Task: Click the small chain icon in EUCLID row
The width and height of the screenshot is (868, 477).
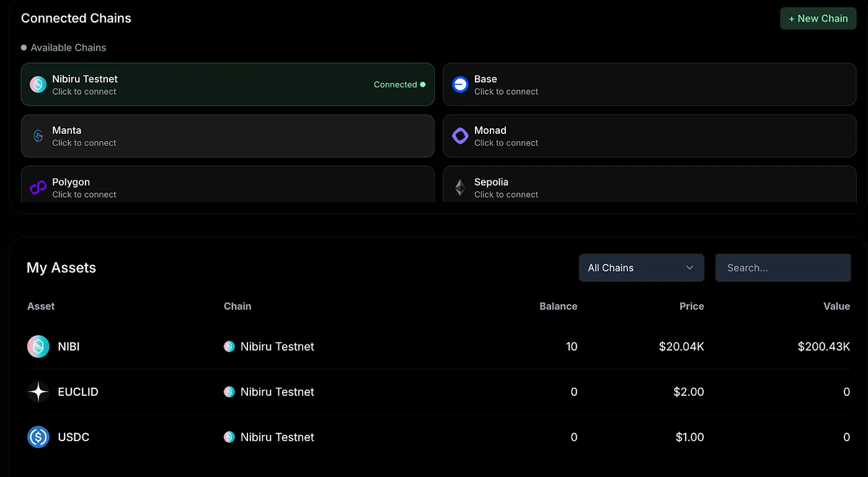Action: (x=229, y=392)
